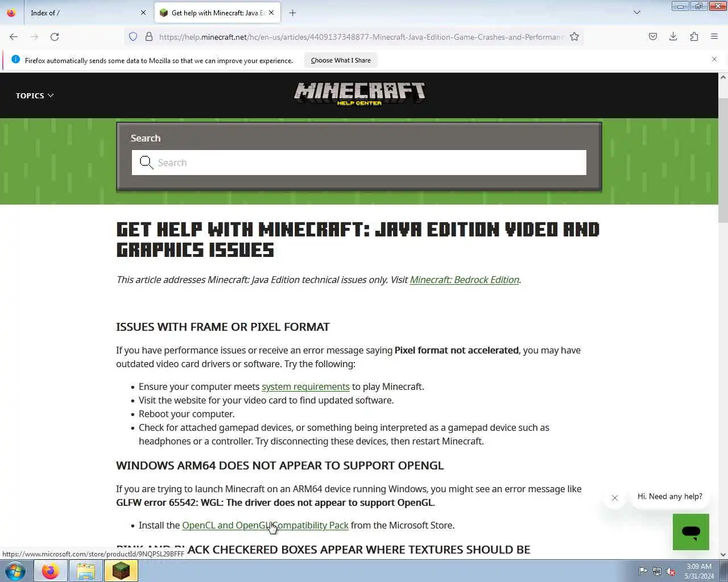This screenshot has width=728, height=582.
Task: Open the Save to Pocket icon
Action: click(x=653, y=37)
